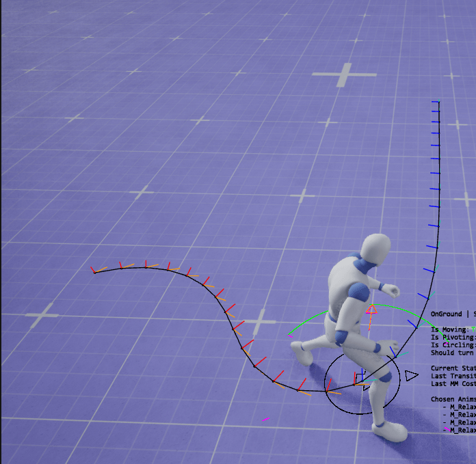The image size is (476, 464).
Task: Click the black outlined triangle marker
Action: [x=411, y=375]
